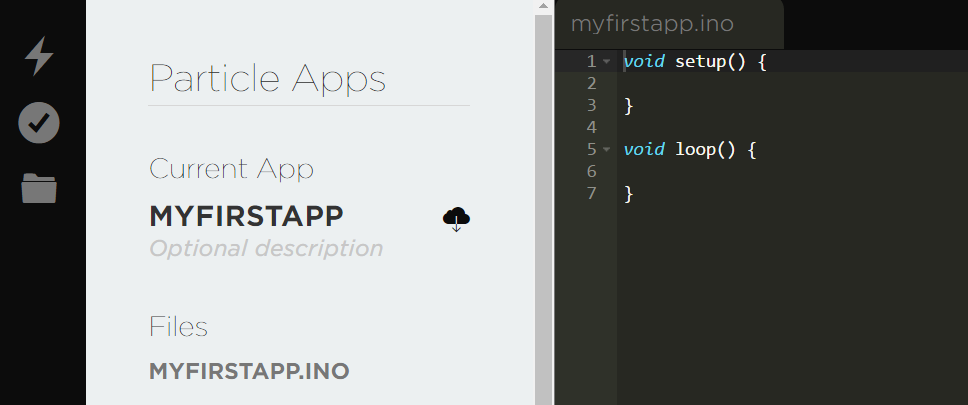The width and height of the screenshot is (968, 405).
Task: Save the app using the folder icon
Action: click(x=39, y=187)
